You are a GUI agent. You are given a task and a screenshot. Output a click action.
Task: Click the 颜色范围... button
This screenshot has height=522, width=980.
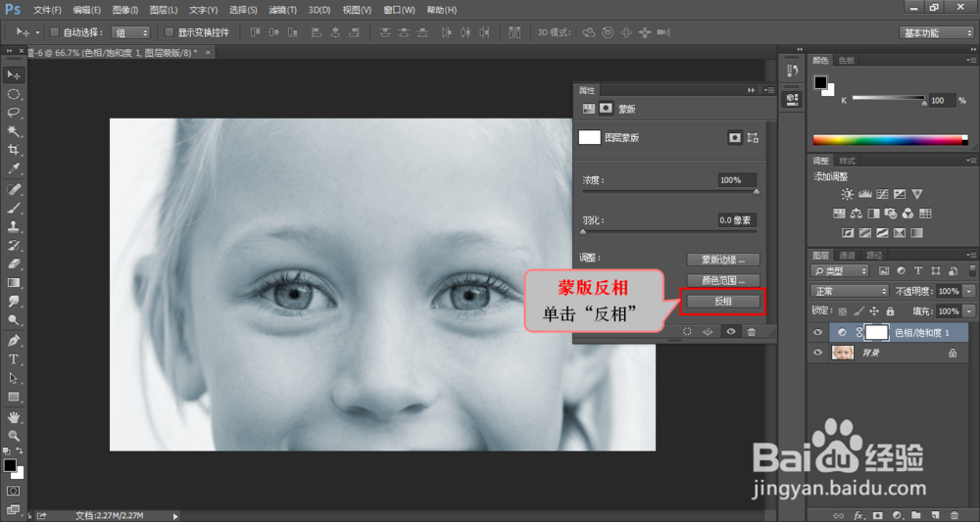[723, 281]
